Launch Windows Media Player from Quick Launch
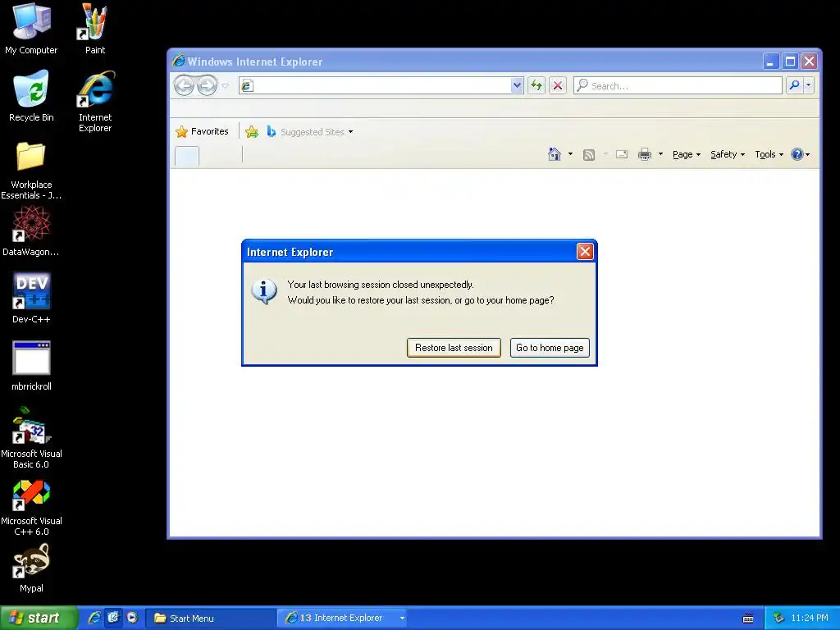 point(132,618)
